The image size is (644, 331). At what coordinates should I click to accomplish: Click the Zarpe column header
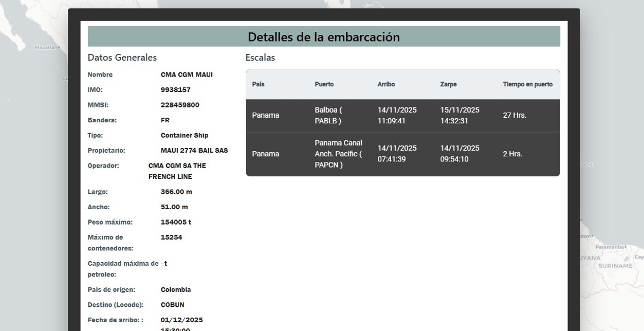(x=448, y=84)
